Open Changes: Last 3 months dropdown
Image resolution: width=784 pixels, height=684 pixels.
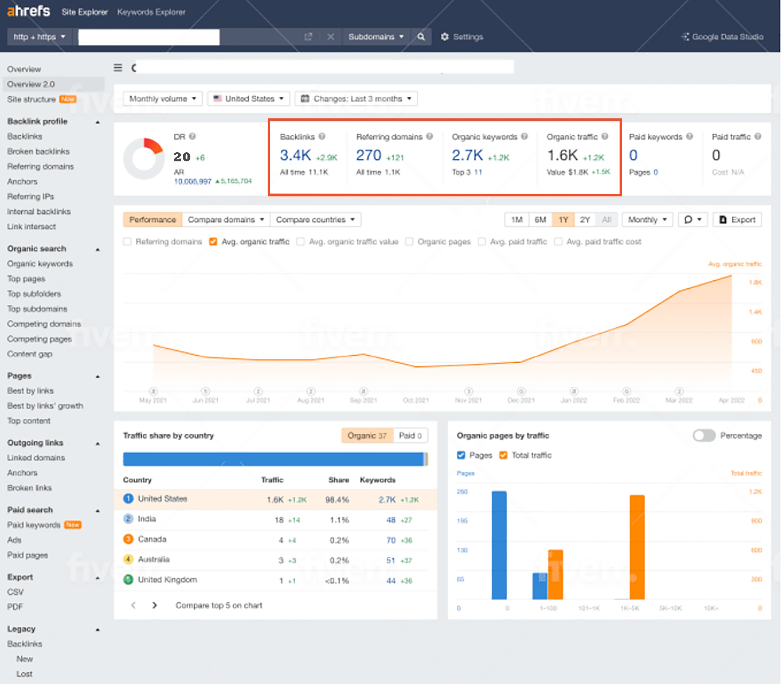point(356,98)
